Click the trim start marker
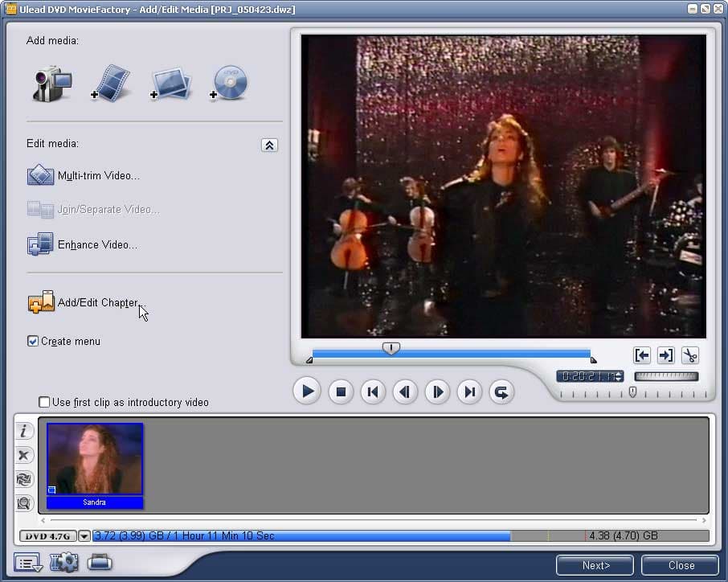 pyautogui.click(x=309, y=360)
